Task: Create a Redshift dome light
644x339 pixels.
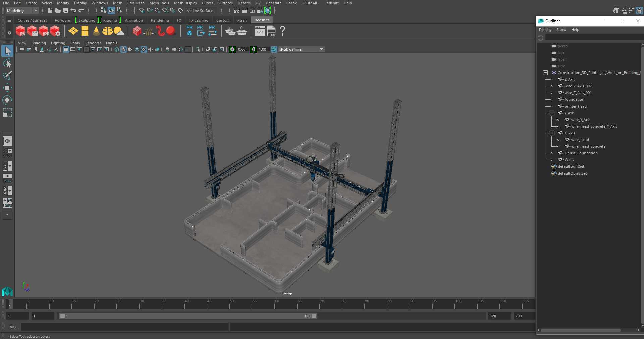Action: [107, 31]
